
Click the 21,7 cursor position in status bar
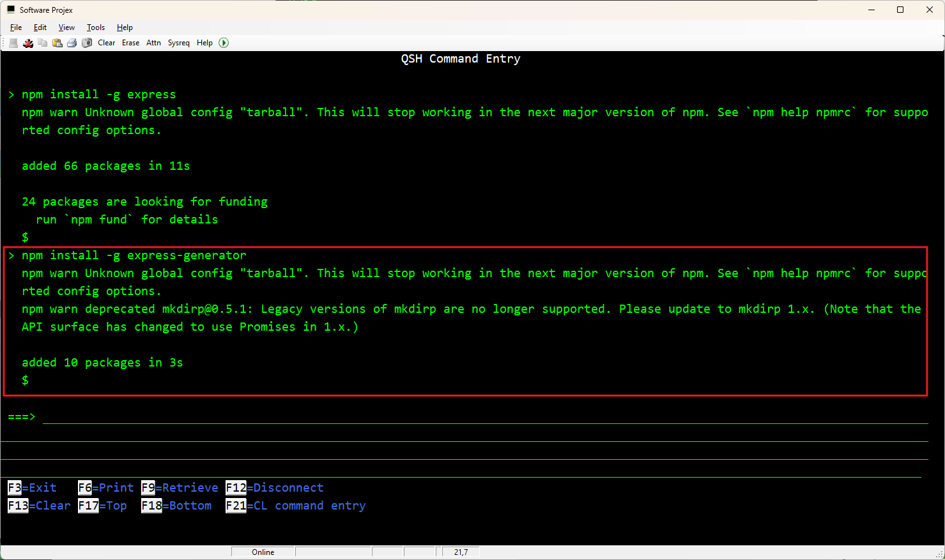pyautogui.click(x=461, y=552)
